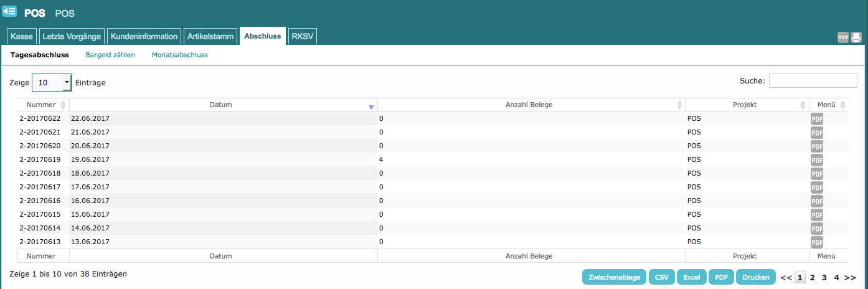The width and height of the screenshot is (868, 289).
Task: Open PDF for entry 2-20170616
Action: pos(816,201)
